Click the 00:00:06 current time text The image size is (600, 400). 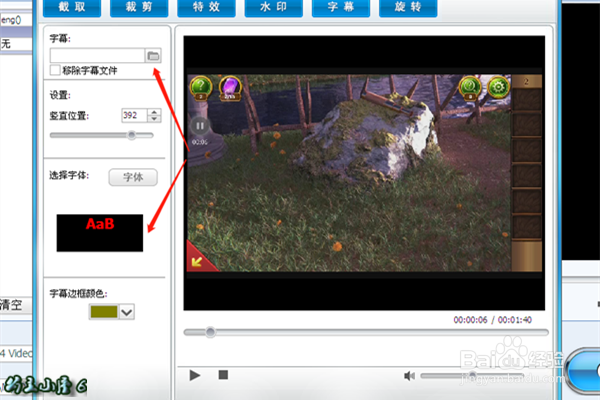click(470, 320)
